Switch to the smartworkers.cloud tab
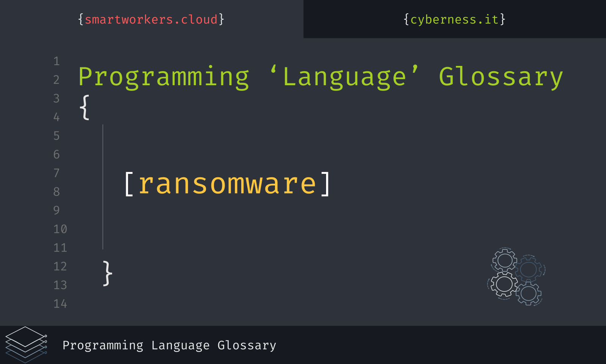The width and height of the screenshot is (606, 364). pos(151,19)
